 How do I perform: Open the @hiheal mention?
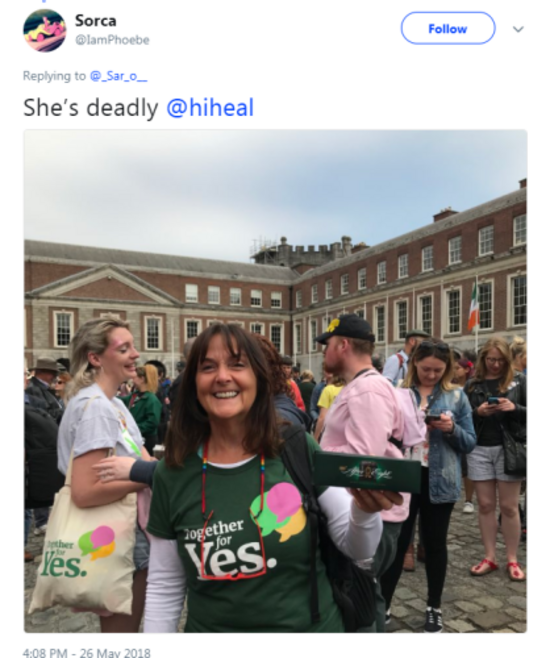pyautogui.click(x=210, y=107)
